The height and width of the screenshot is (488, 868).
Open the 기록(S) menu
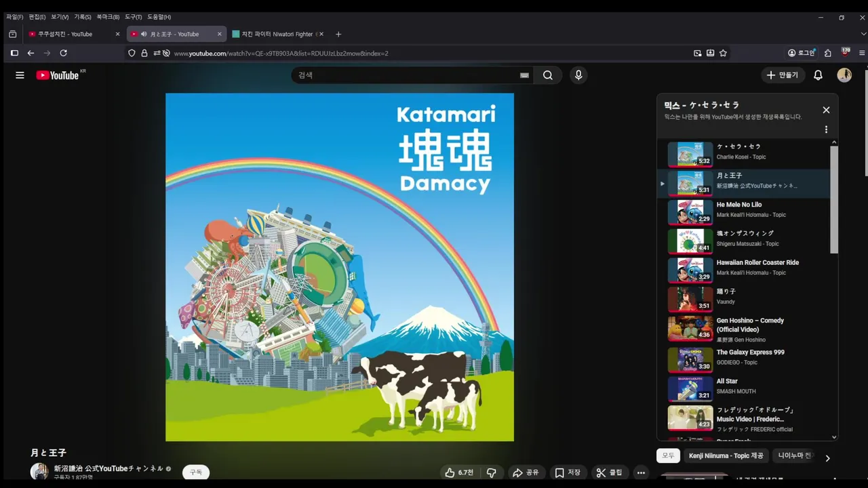(83, 17)
